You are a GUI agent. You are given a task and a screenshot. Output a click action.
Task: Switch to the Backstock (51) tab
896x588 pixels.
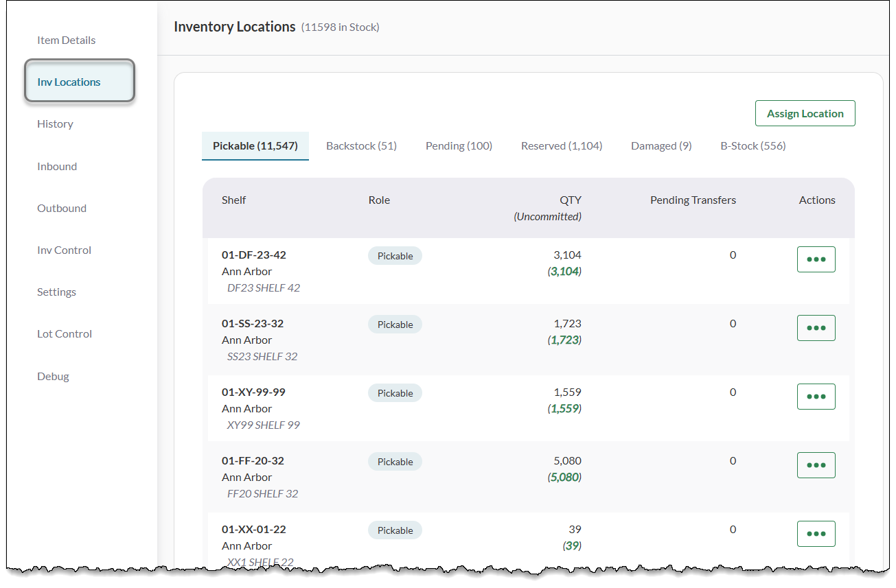click(x=361, y=146)
